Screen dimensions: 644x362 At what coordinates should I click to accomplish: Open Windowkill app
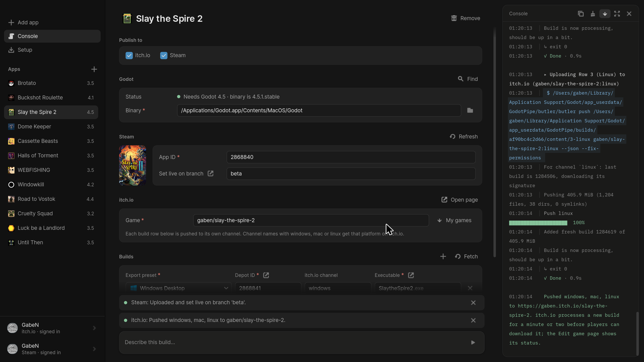pos(51,185)
